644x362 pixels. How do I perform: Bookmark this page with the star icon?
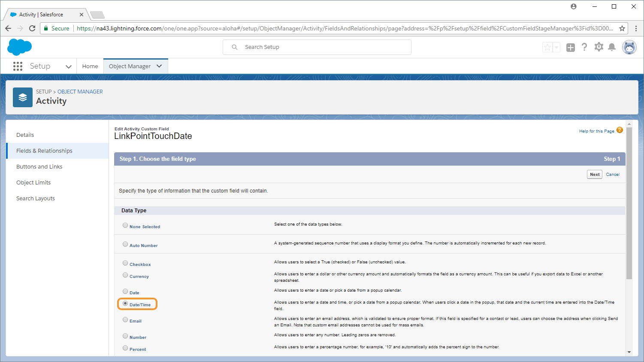coord(622,28)
